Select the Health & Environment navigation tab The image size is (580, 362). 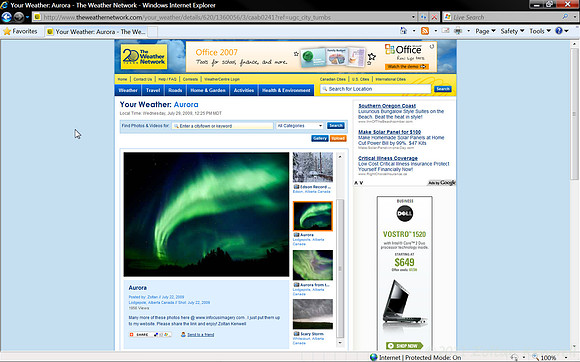(x=286, y=90)
